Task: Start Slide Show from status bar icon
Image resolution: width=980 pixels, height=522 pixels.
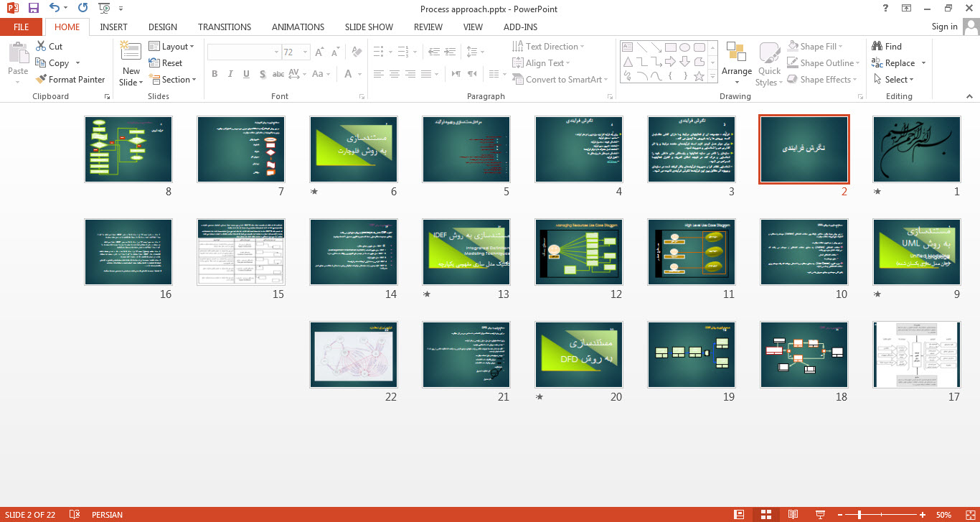Action: pyautogui.click(x=820, y=515)
